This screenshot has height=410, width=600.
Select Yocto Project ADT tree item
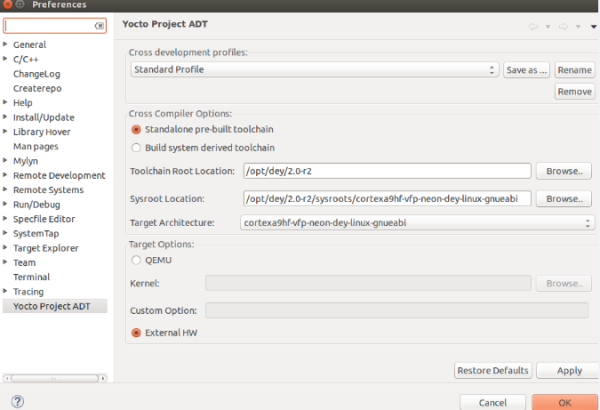coord(55,306)
